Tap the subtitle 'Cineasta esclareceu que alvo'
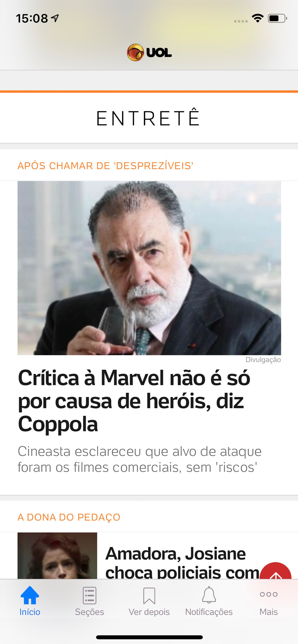Viewport: 298px width, 644px height. [x=139, y=459]
